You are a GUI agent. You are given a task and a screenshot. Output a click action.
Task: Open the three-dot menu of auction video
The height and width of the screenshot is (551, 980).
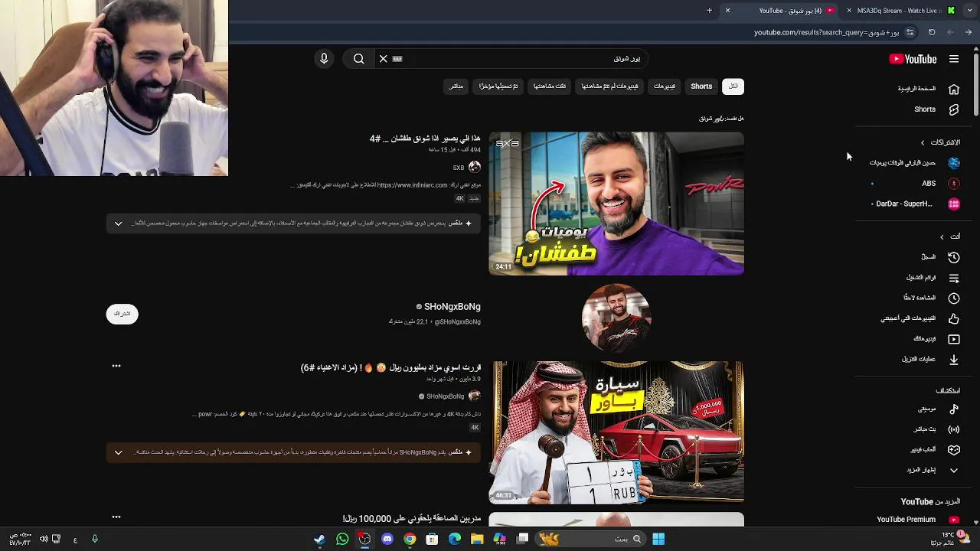(x=116, y=367)
